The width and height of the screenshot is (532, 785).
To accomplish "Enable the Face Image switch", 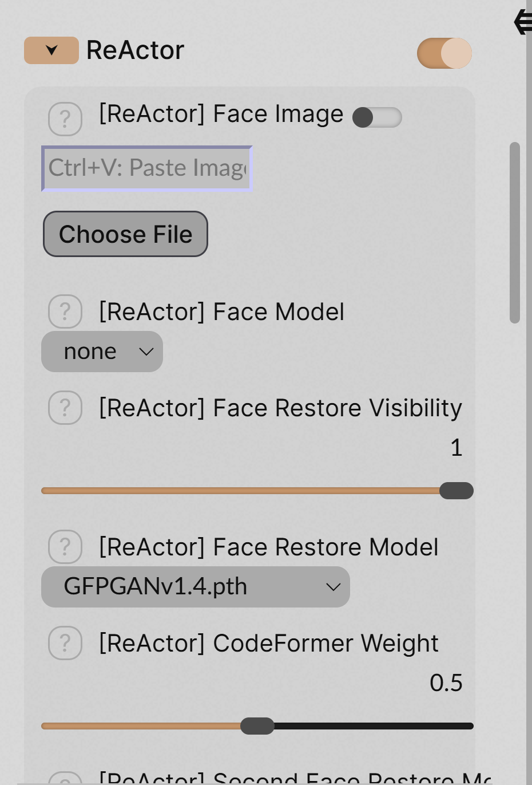I will click(x=376, y=117).
